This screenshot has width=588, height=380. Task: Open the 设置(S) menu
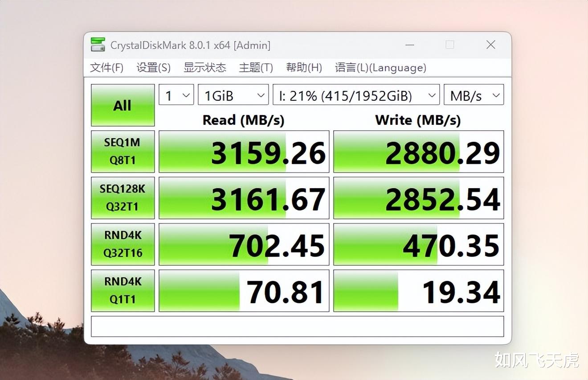click(153, 67)
